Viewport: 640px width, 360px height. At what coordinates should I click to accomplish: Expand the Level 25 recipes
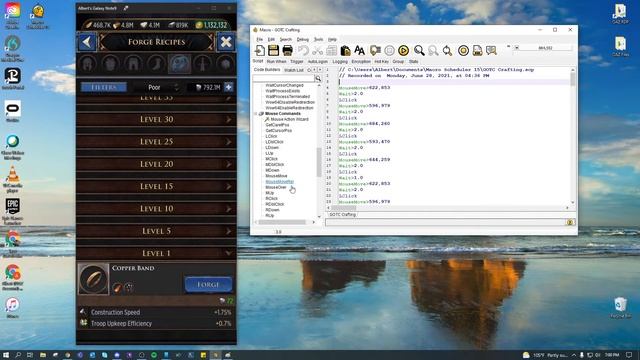point(156,142)
